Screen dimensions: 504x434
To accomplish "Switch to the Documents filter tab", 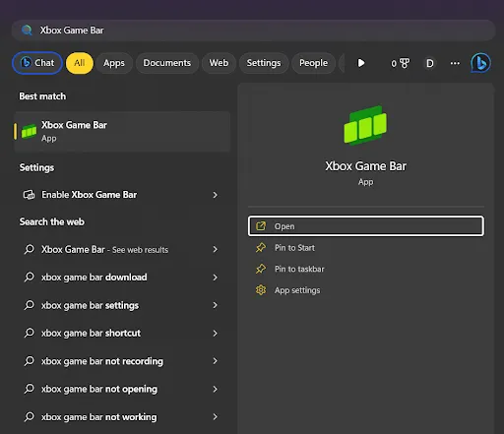I will 167,63.
